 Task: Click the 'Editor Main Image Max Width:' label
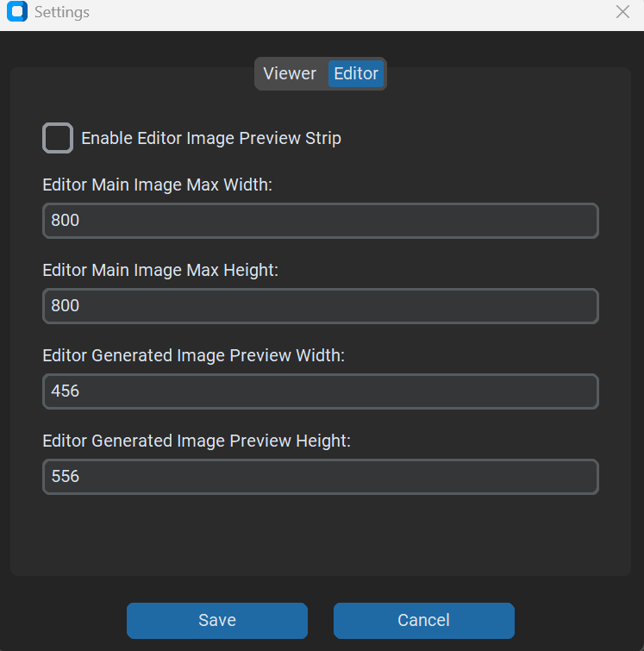[157, 185]
